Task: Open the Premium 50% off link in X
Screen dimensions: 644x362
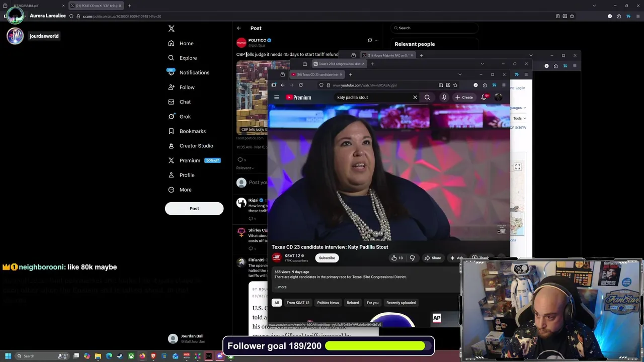Action: (194, 160)
